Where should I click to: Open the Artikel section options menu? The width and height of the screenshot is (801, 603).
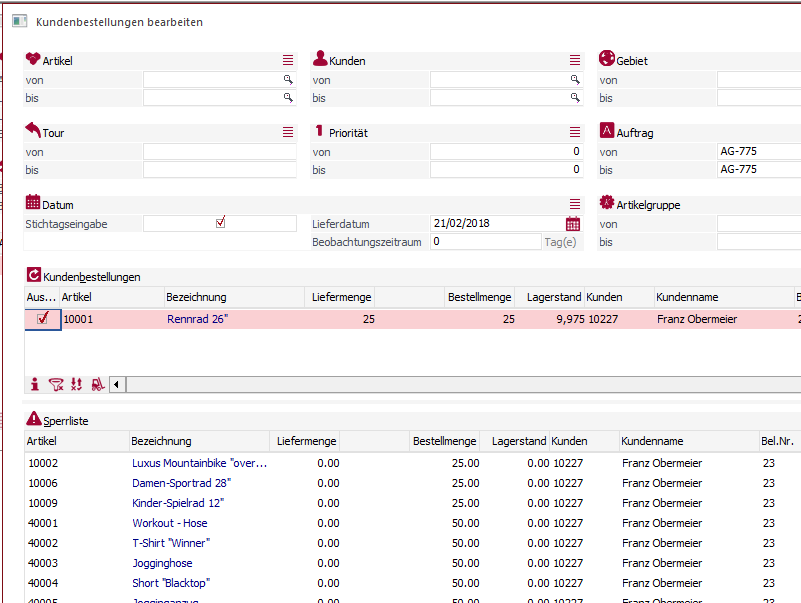click(288, 61)
